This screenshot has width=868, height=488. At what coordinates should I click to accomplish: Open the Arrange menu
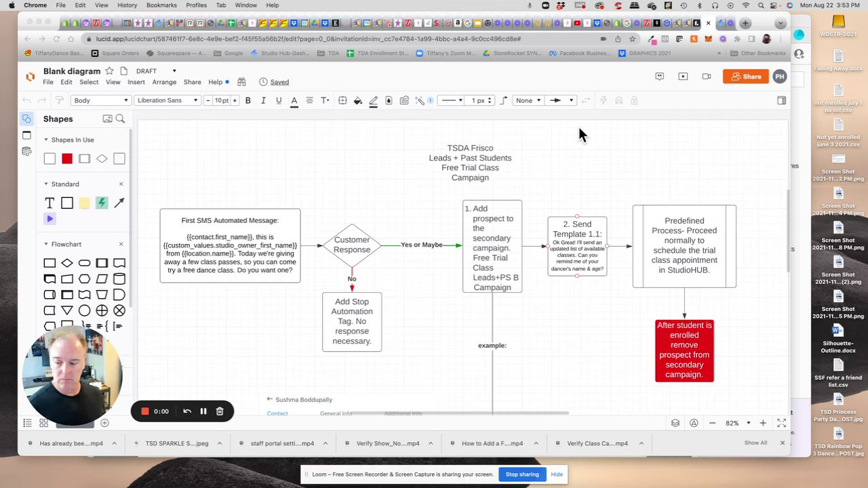tap(164, 82)
